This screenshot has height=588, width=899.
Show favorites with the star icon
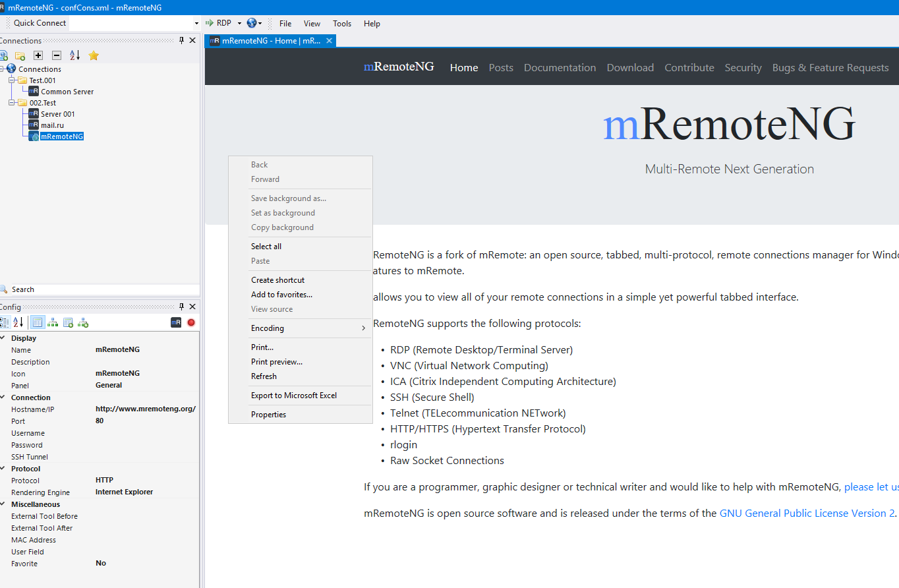(x=94, y=55)
